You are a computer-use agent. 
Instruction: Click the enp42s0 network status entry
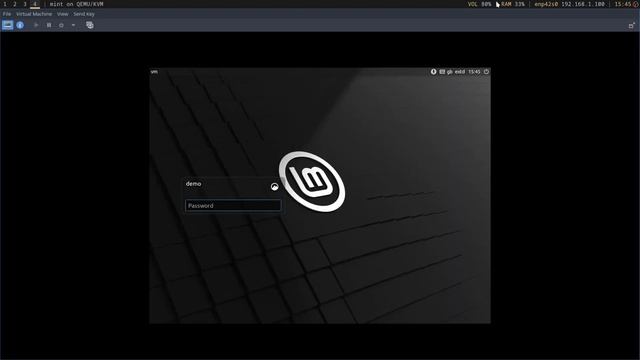click(x=569, y=4)
